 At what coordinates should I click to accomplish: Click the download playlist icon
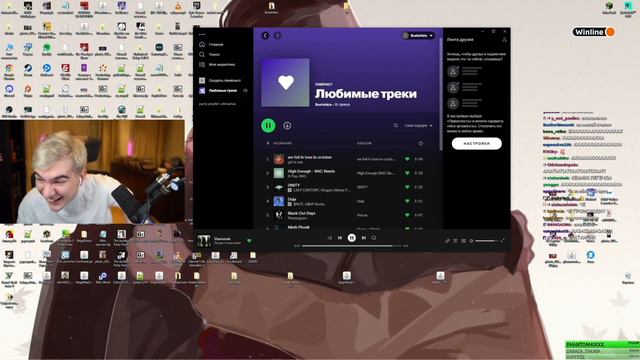287,125
